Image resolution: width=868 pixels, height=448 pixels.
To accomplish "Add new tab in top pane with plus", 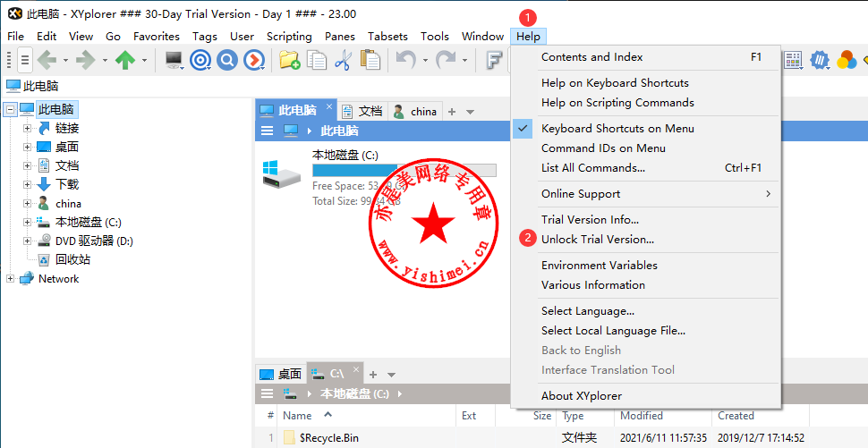I will point(452,112).
